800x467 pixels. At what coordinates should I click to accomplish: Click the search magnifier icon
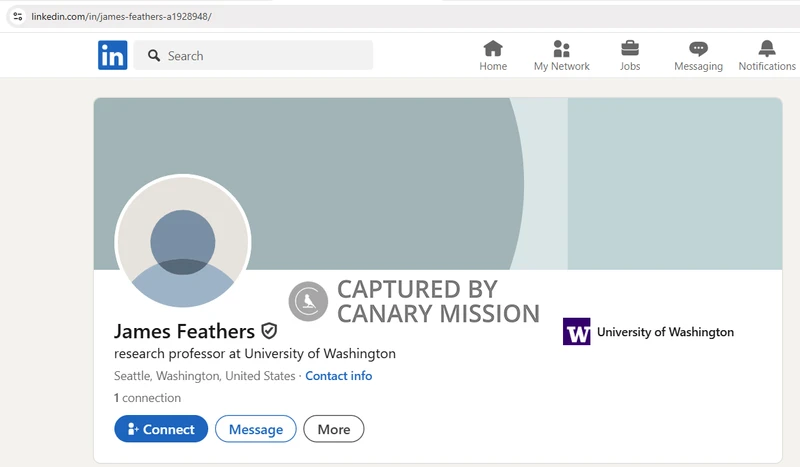click(x=154, y=56)
